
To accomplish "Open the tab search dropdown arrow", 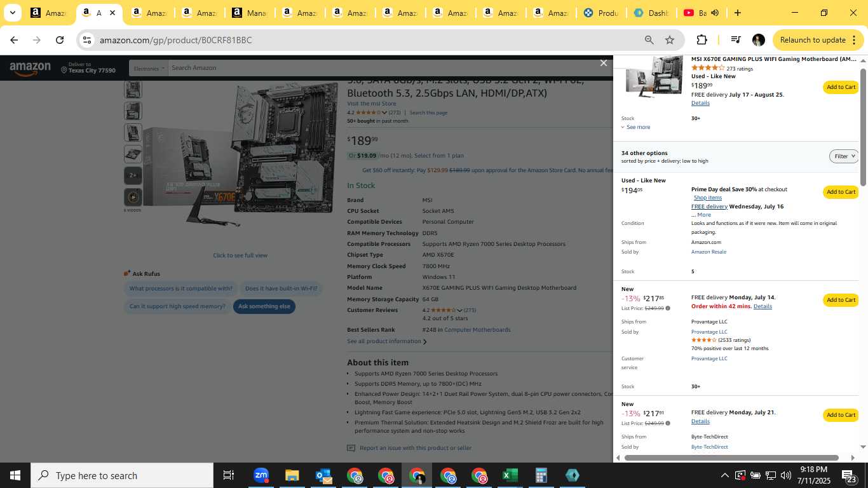I will click(12, 13).
